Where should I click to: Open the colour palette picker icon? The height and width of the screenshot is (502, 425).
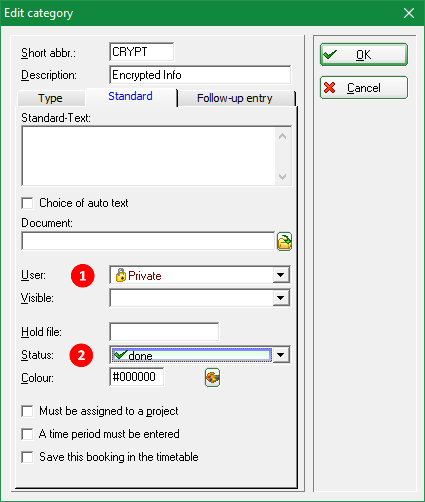pos(212,377)
